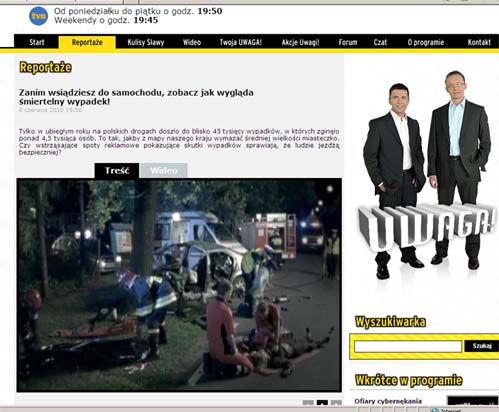
Task: Navigate to Akcje Uwagi!
Action: (300, 42)
